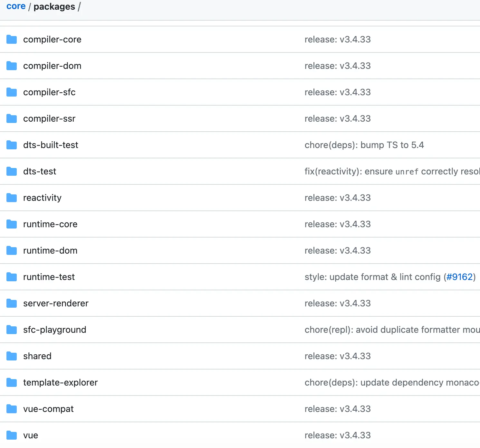The width and height of the screenshot is (480, 448).
Task: Open the dts-test directory link
Action: [40, 171]
